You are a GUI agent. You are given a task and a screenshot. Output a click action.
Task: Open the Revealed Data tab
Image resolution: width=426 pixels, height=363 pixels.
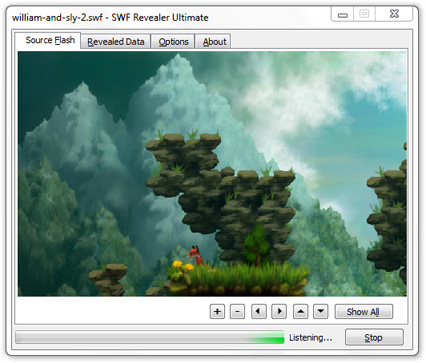coord(116,42)
